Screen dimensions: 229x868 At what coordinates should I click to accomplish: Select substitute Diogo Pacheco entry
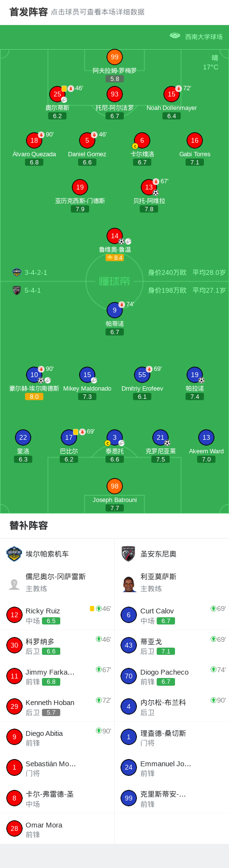172,676
